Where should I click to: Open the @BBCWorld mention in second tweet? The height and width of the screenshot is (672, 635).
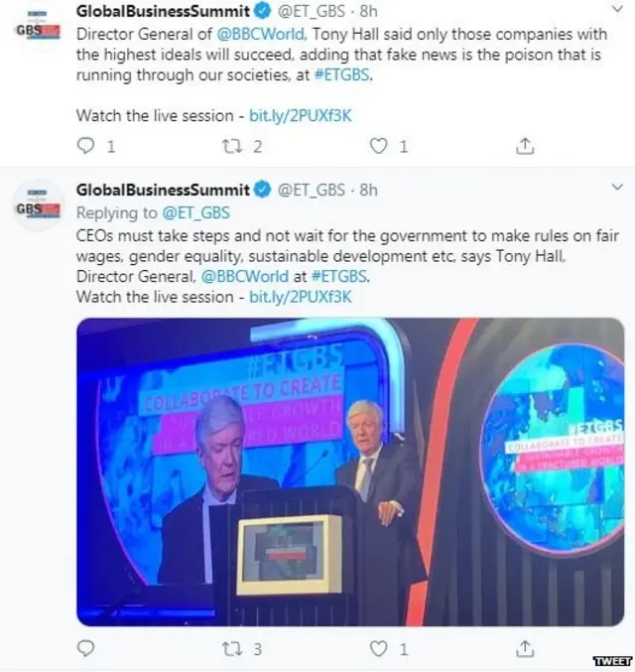pos(245,276)
